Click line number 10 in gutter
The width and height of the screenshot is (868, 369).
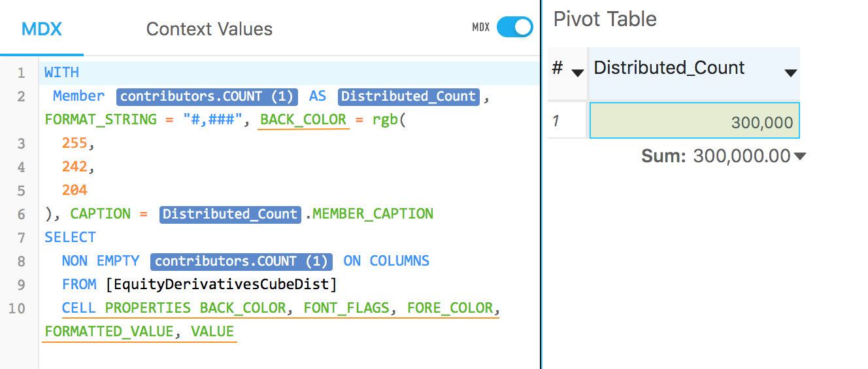pyautogui.click(x=18, y=308)
